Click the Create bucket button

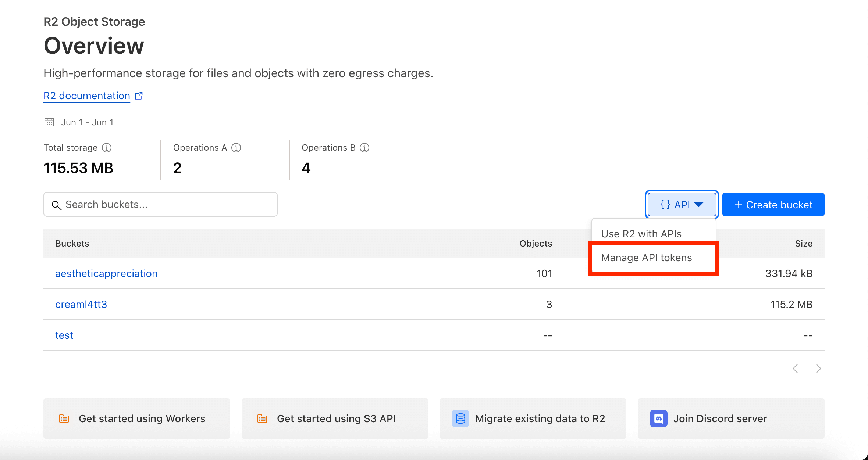(773, 204)
